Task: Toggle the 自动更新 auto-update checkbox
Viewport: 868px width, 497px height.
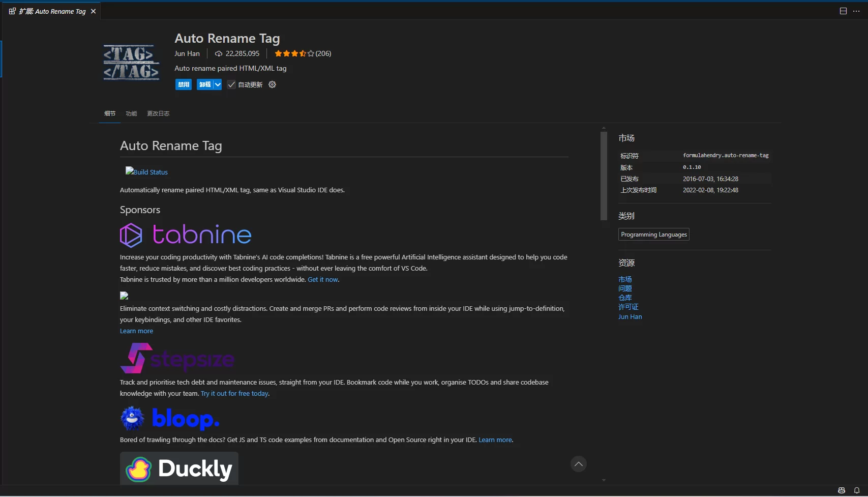Action: pos(231,84)
